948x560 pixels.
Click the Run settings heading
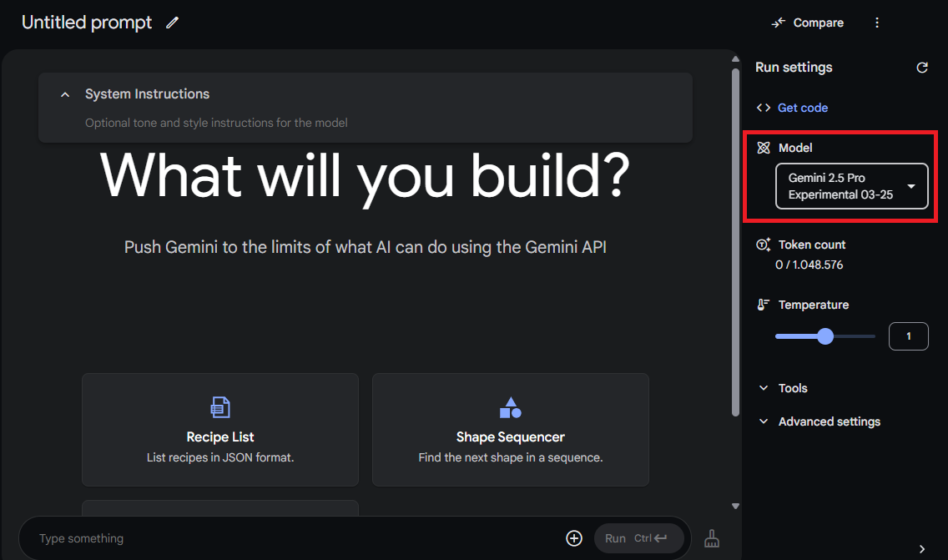(794, 68)
